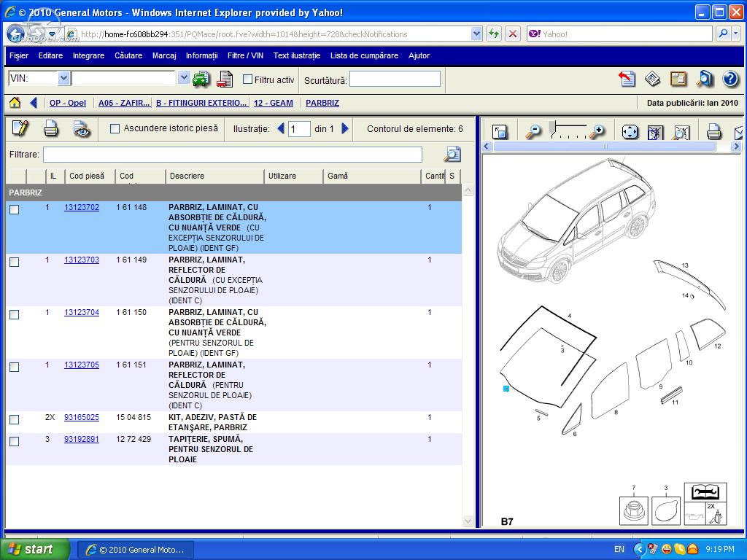Click the filter search magnifier icon
Image resolution: width=747 pixels, height=560 pixels.
coord(452,155)
